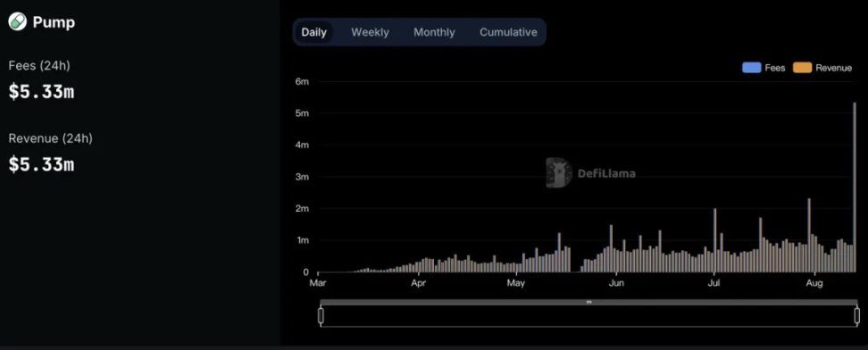The image size is (868, 350).
Task: Toggle the Revenue legend series
Action: coord(822,68)
